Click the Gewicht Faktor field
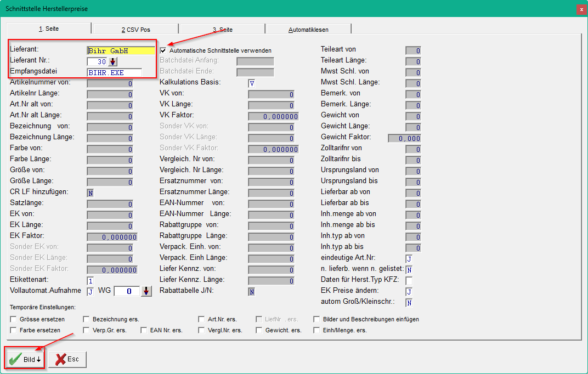This screenshot has width=588, height=374. click(405, 138)
